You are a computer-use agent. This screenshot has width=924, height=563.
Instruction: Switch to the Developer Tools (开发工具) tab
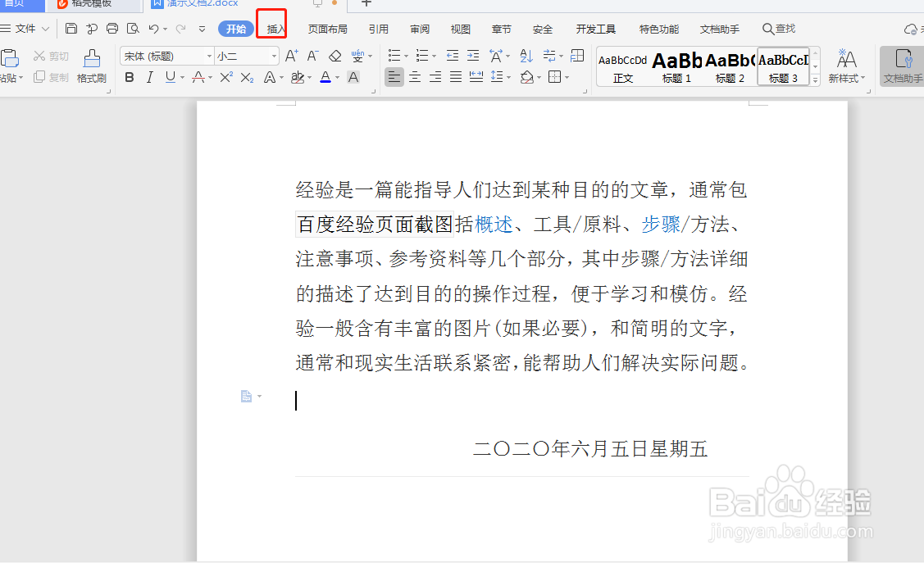596,29
